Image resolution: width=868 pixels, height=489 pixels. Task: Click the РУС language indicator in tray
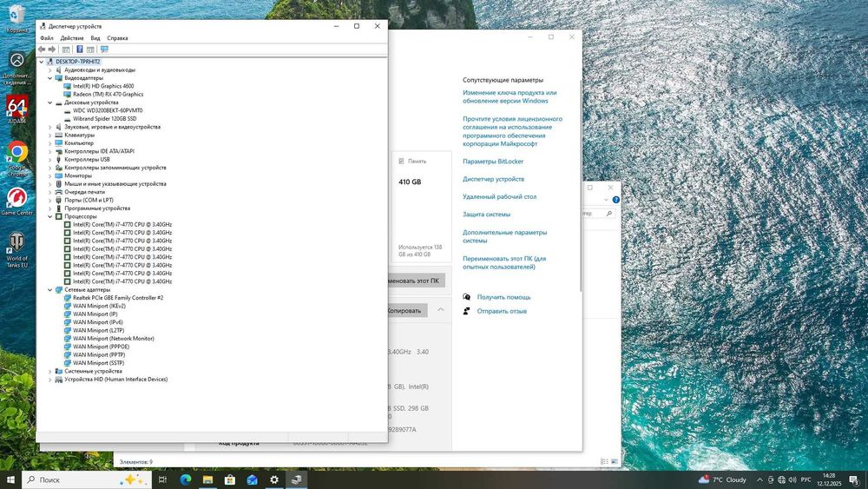(806, 479)
